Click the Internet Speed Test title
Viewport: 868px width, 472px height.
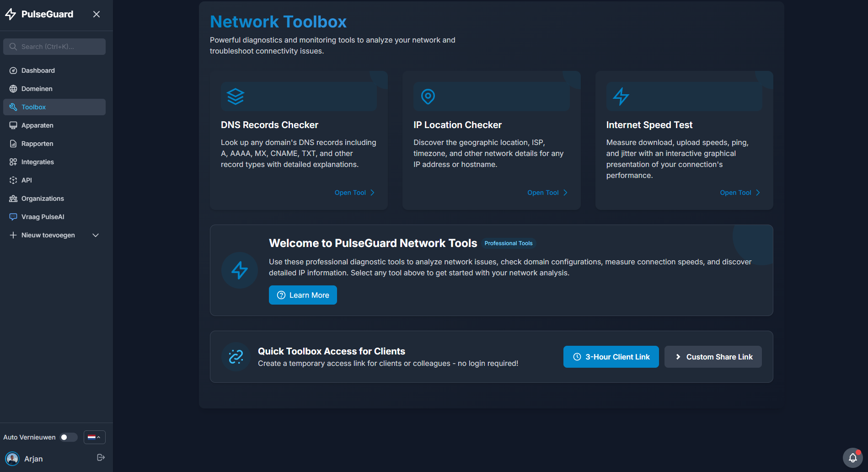[x=649, y=125]
